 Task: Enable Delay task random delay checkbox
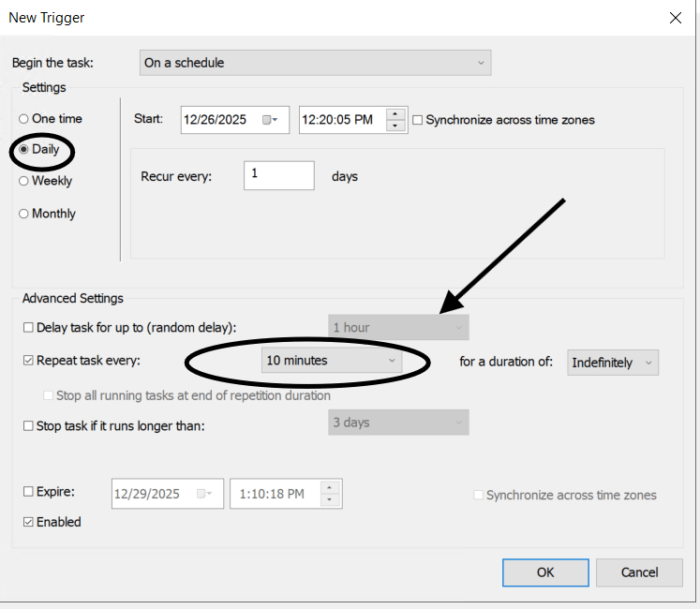coord(28,328)
